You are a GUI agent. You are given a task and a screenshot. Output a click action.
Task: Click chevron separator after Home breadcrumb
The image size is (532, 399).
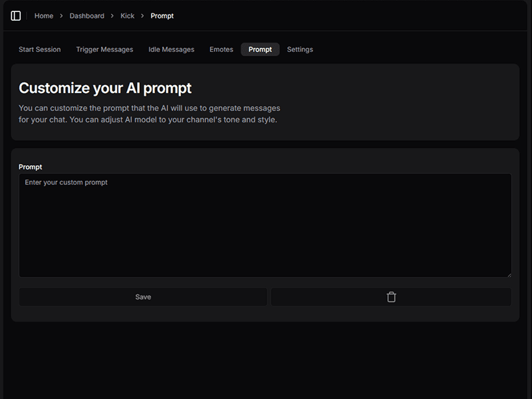(x=61, y=16)
